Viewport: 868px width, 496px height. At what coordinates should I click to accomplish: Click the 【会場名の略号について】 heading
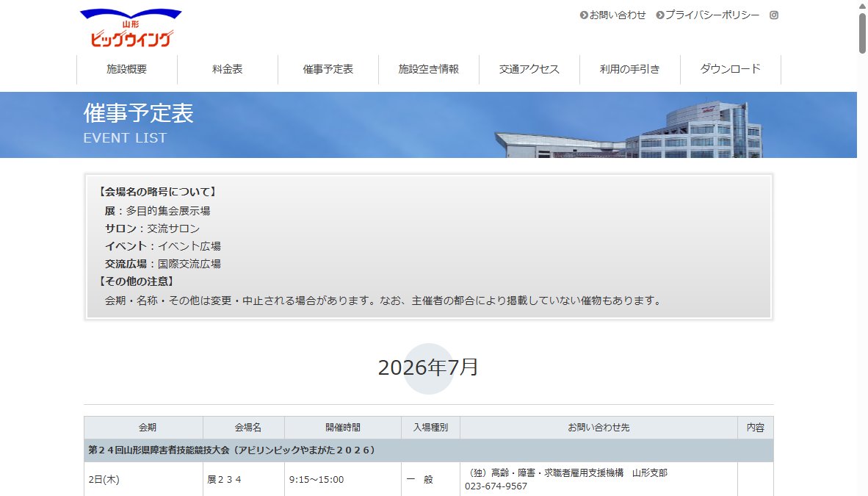coord(157,192)
